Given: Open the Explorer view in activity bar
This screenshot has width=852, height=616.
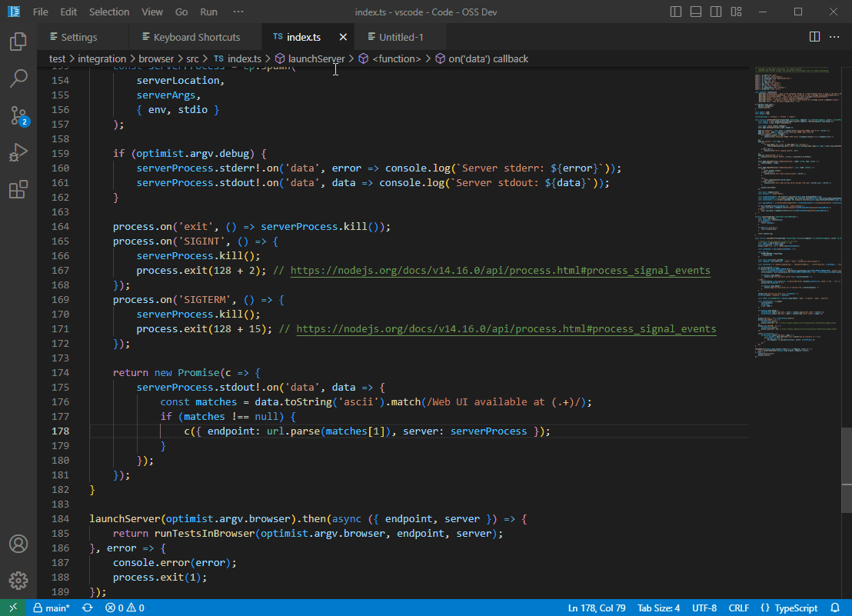Looking at the screenshot, I should point(18,42).
